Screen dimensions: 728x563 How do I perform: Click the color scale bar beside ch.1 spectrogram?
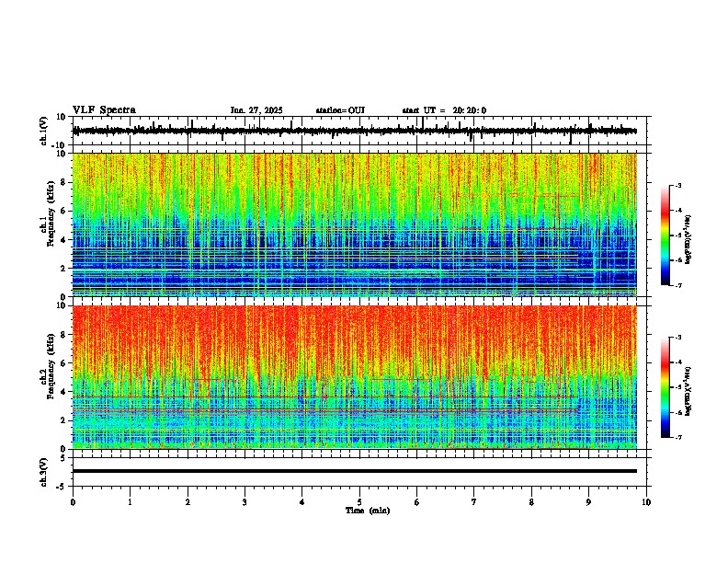[x=665, y=236]
